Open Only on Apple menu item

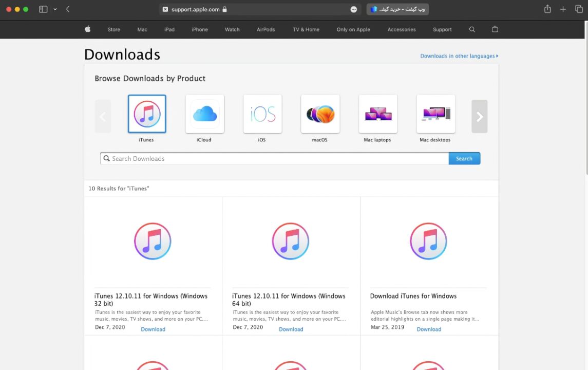[x=353, y=29]
